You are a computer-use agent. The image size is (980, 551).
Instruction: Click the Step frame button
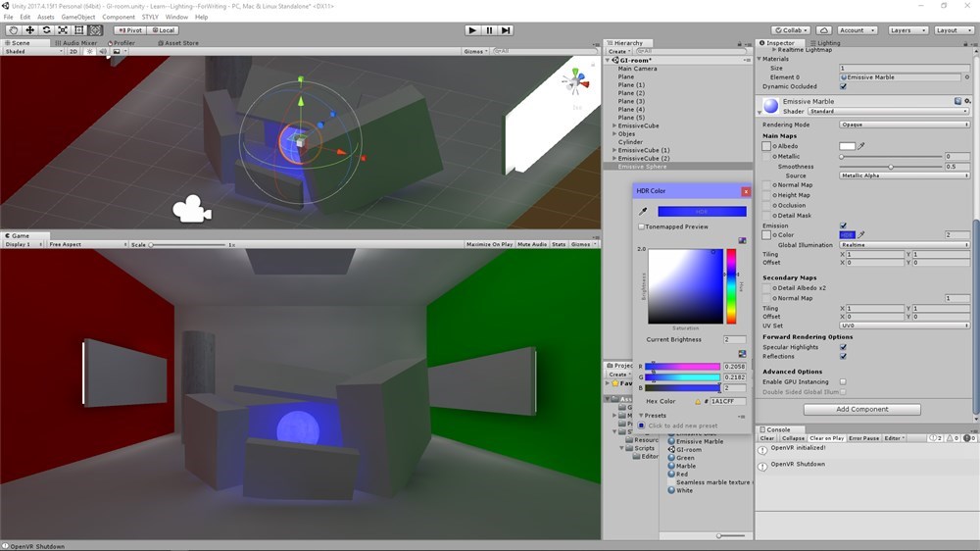[x=507, y=30]
